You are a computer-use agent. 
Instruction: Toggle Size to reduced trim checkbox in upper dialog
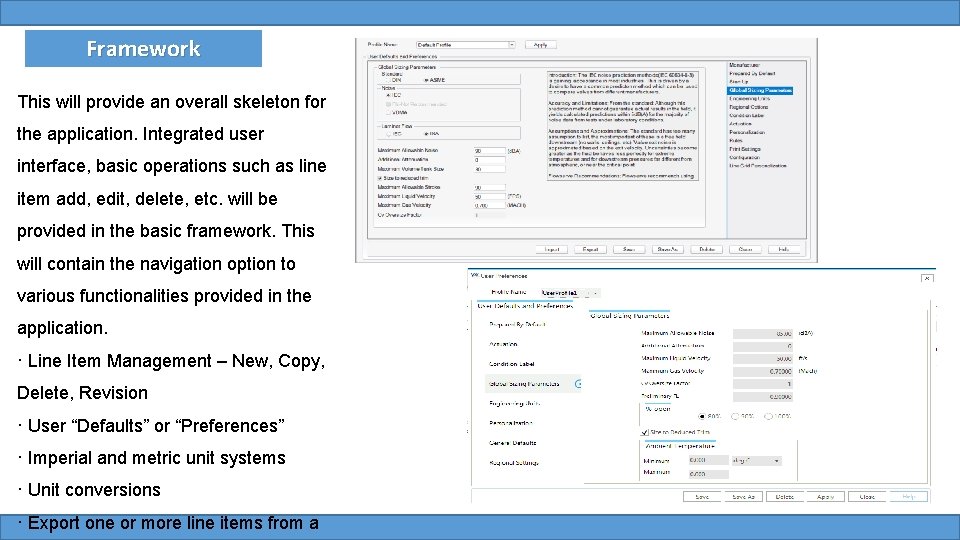(380, 178)
